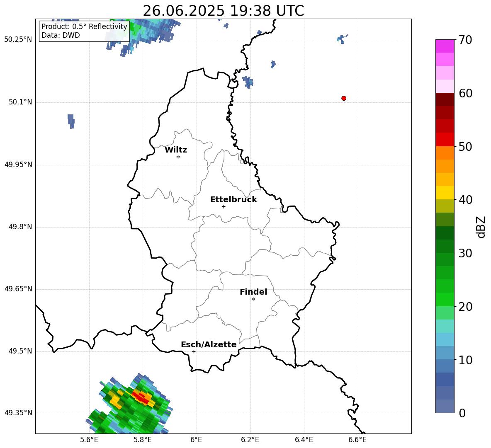Click the title "26.06.2025 19:38 UTC"
Image resolution: width=491 pixels, height=448 pixels.
click(x=223, y=11)
